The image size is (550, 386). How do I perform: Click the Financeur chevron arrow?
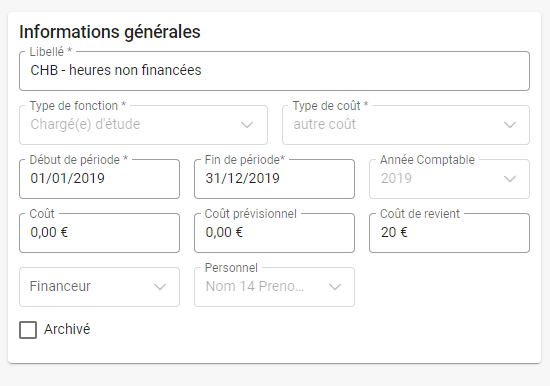(160, 287)
